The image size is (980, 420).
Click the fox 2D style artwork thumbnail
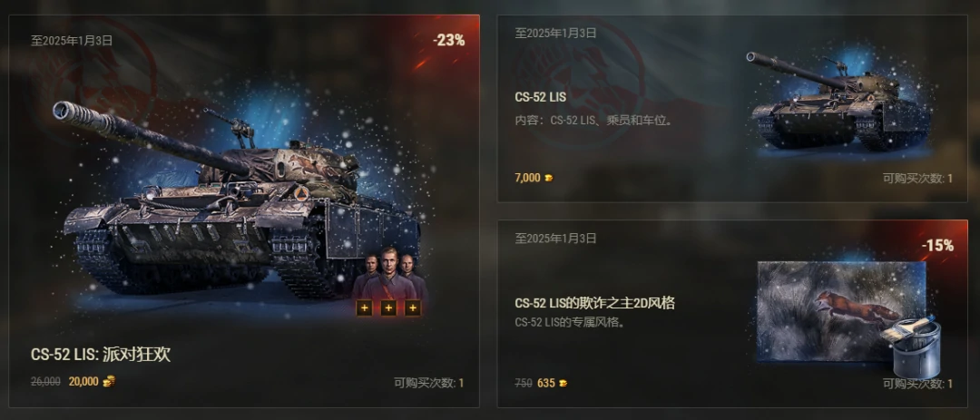(x=840, y=310)
